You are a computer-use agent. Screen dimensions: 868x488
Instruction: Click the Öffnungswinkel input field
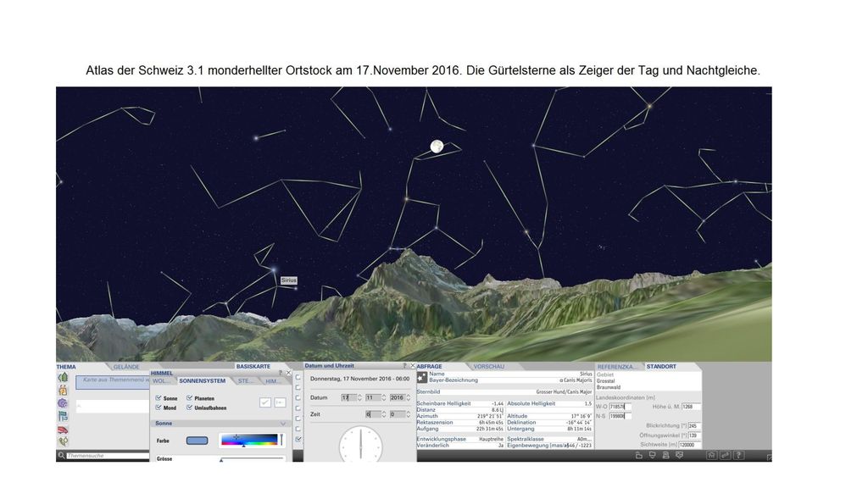(693, 435)
